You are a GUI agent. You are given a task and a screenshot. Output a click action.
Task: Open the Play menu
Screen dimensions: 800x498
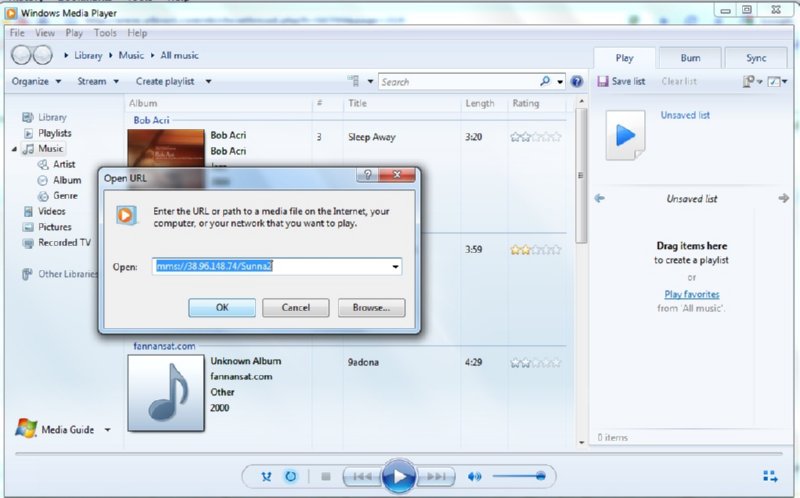[x=74, y=33]
